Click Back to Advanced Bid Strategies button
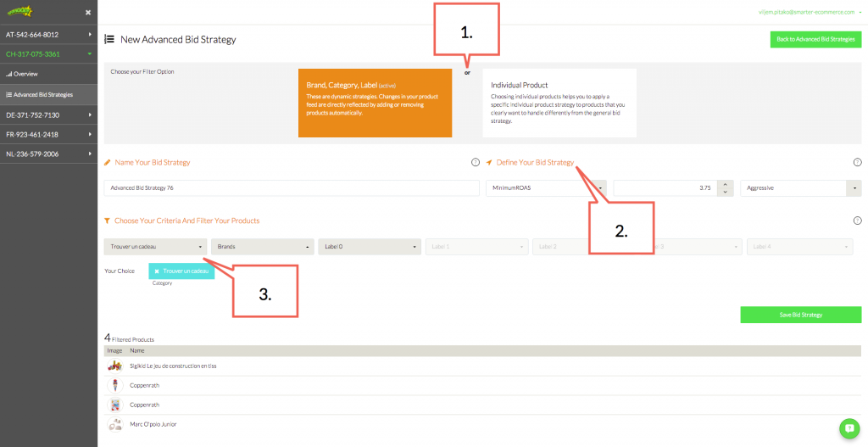Viewport: 868px width, 447px height. (815, 39)
